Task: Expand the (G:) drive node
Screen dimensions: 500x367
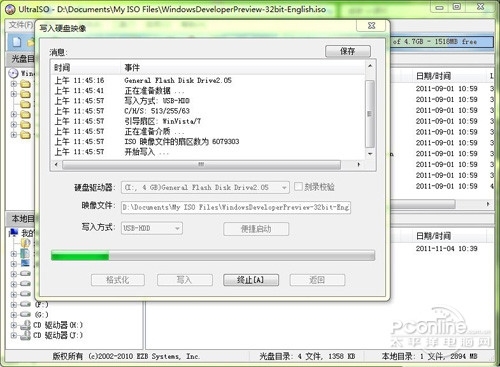Action: click(x=14, y=314)
